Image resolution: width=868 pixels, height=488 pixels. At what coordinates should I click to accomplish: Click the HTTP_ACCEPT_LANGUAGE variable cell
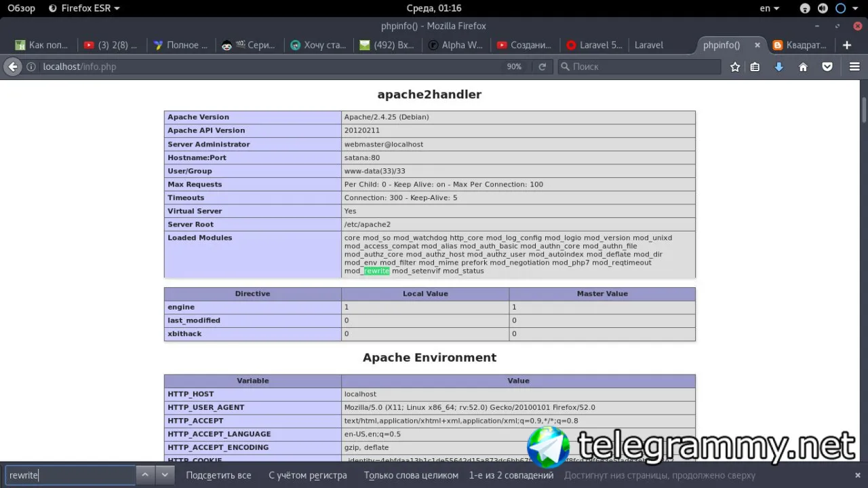pos(253,434)
